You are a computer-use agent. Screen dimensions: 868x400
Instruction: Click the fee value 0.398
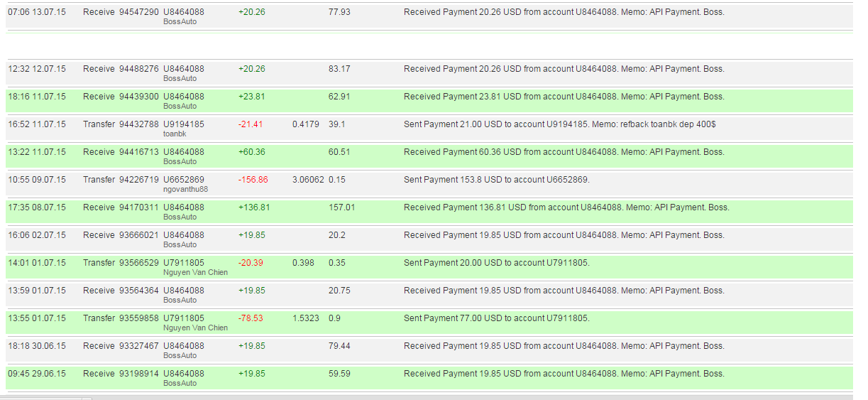(x=304, y=263)
